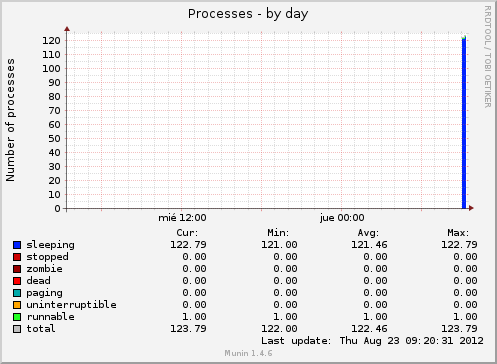Click the dead legend color swatch

pyautogui.click(x=17, y=281)
